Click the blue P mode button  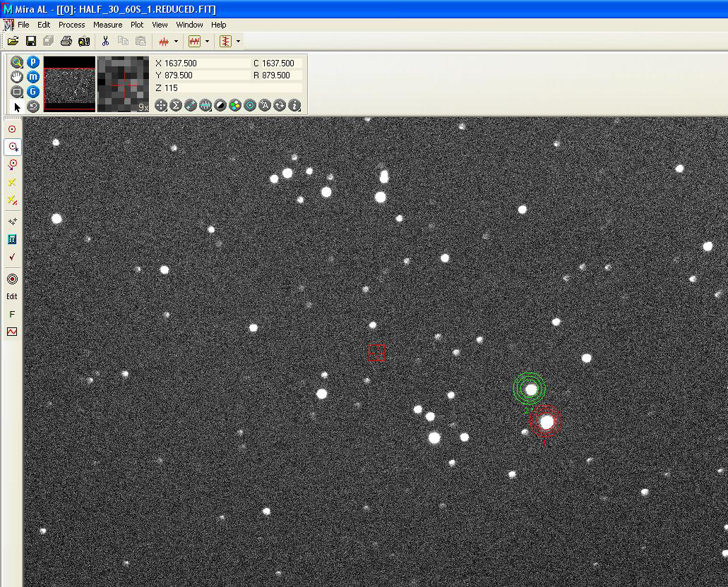(x=33, y=62)
